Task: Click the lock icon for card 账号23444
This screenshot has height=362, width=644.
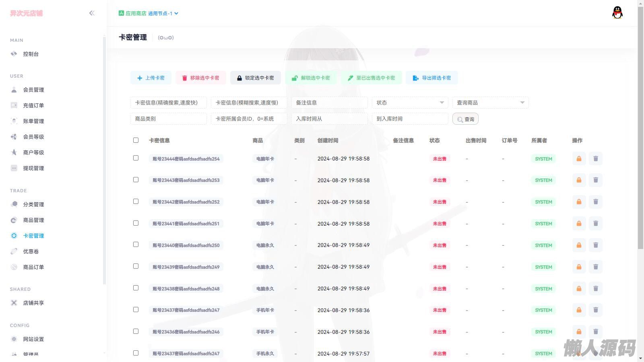Action: [579, 159]
